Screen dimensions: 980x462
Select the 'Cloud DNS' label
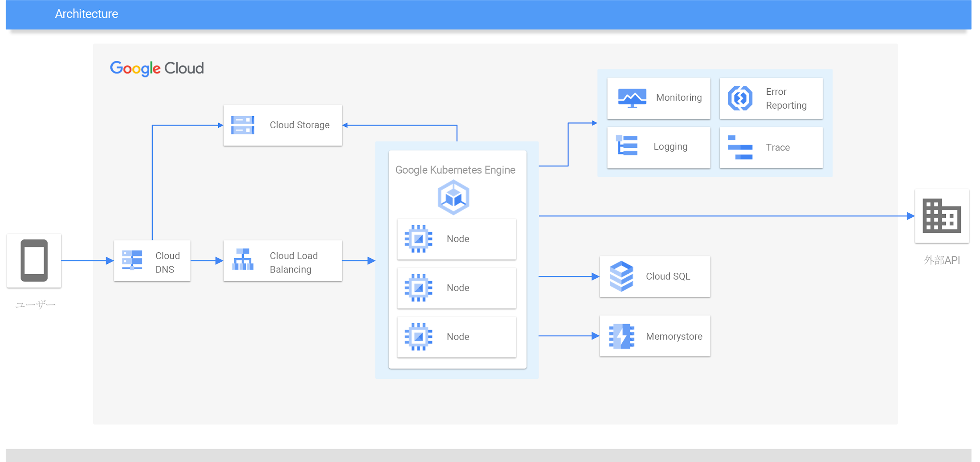(x=167, y=263)
